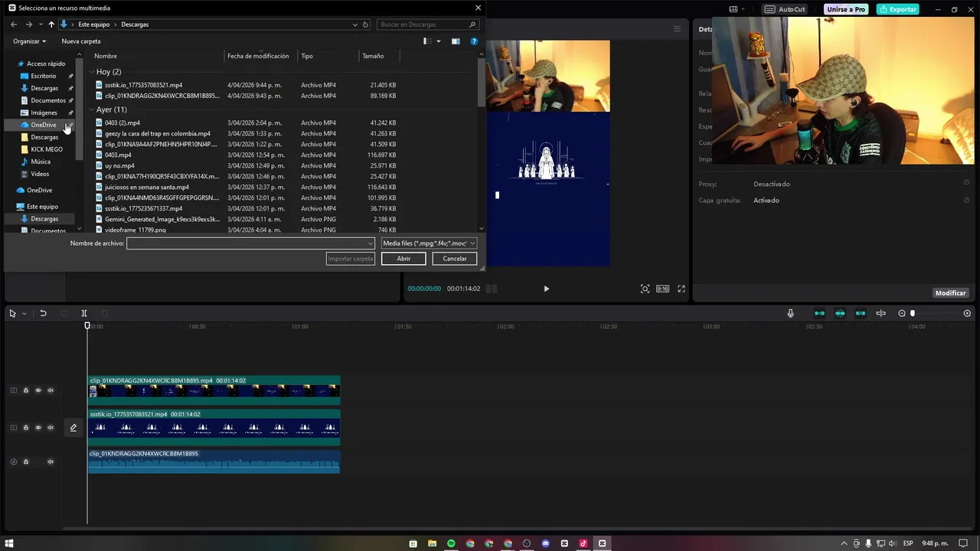
Task: Mute the clip_01KNDRAGG2KN video track
Action: [x=51, y=390]
